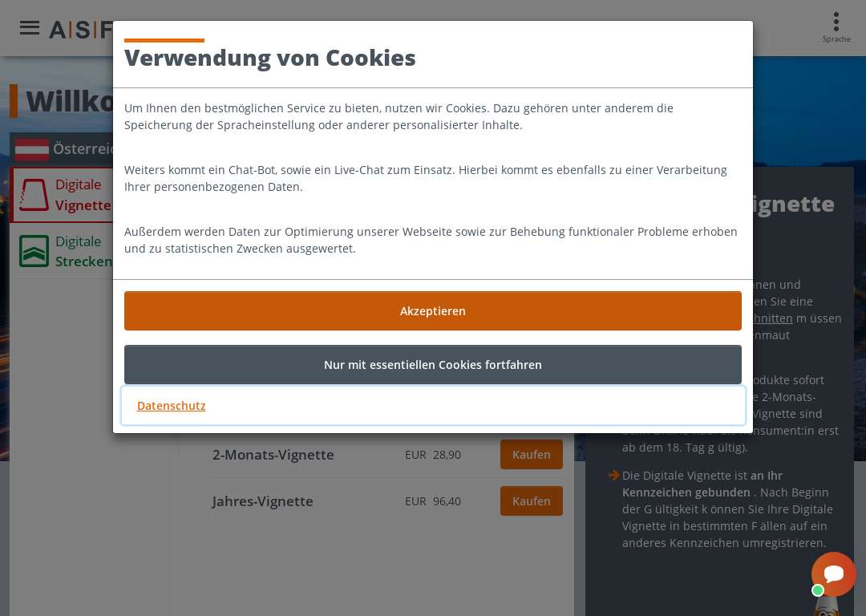
Task: Switch to the Digitale Streckenmaut tab label
Action: (x=83, y=251)
